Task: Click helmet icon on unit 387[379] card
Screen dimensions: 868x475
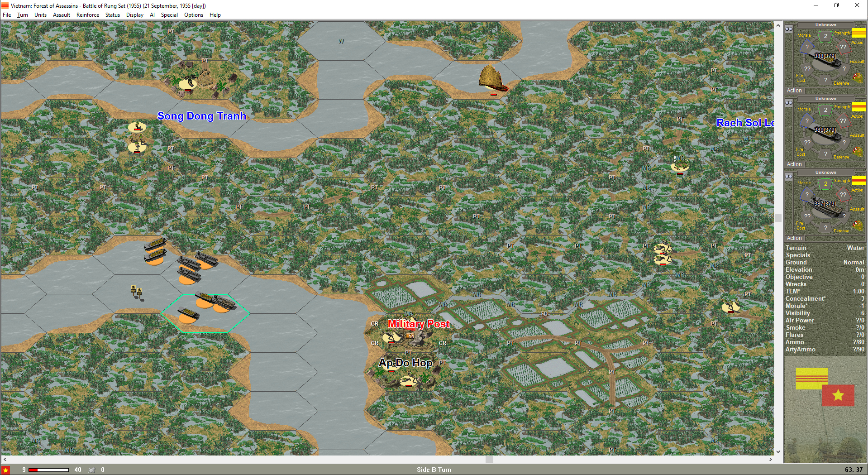Action: (x=858, y=225)
